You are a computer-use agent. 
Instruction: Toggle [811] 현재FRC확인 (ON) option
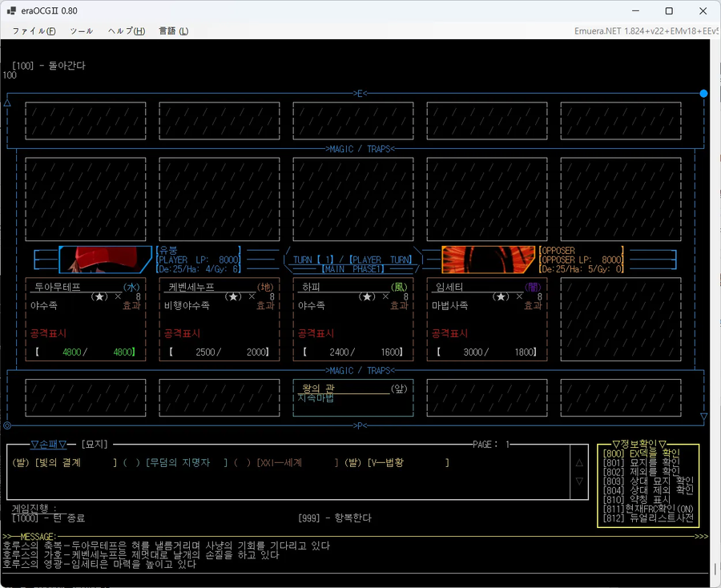[648, 509]
